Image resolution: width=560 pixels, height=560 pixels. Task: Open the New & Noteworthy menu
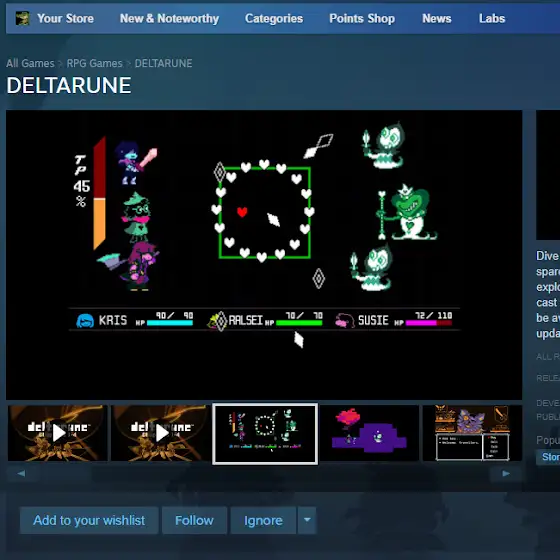pyautogui.click(x=169, y=19)
